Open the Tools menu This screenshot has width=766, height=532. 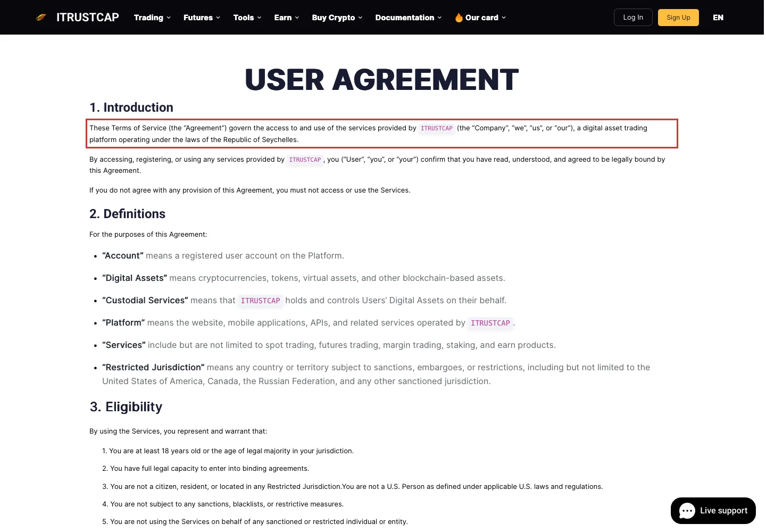(247, 18)
